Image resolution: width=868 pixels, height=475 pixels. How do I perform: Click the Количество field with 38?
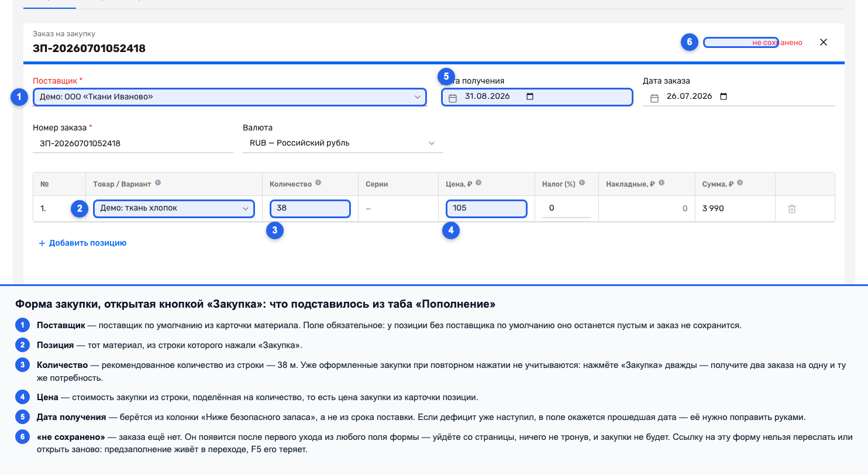(310, 208)
